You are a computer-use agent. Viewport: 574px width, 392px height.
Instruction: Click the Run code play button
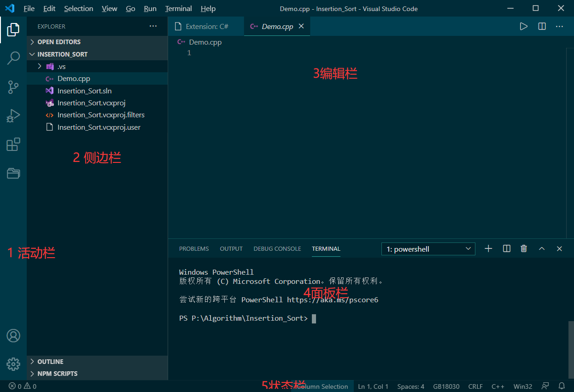(523, 26)
